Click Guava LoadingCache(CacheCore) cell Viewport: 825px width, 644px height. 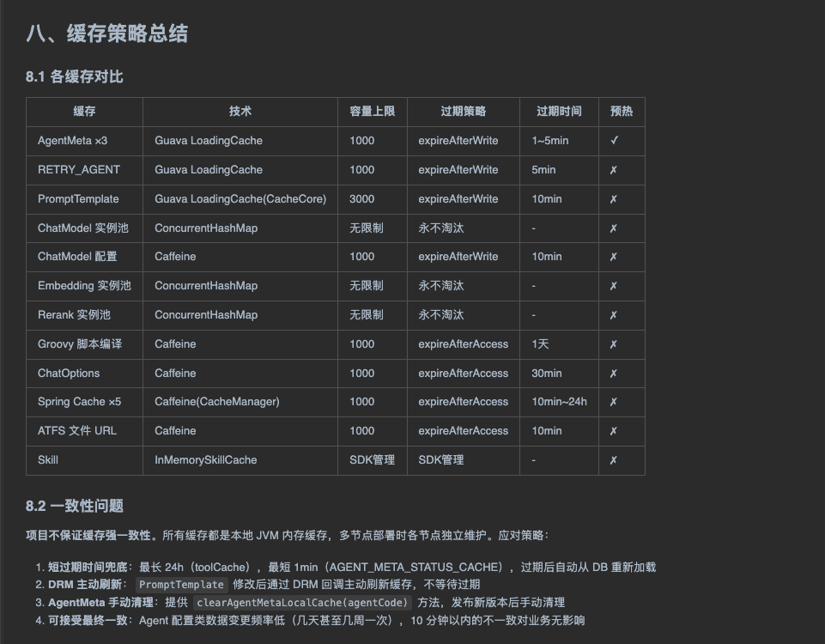tap(240, 199)
